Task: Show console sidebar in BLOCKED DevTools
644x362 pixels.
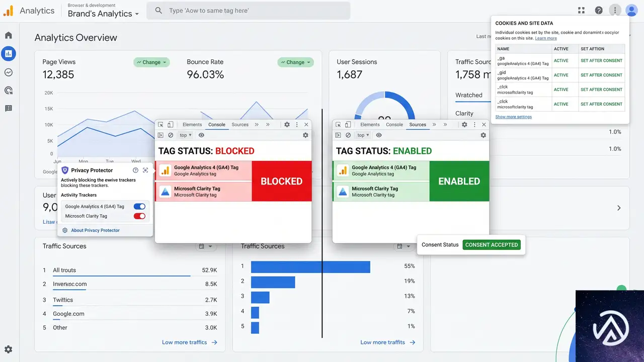Action: coord(160,135)
